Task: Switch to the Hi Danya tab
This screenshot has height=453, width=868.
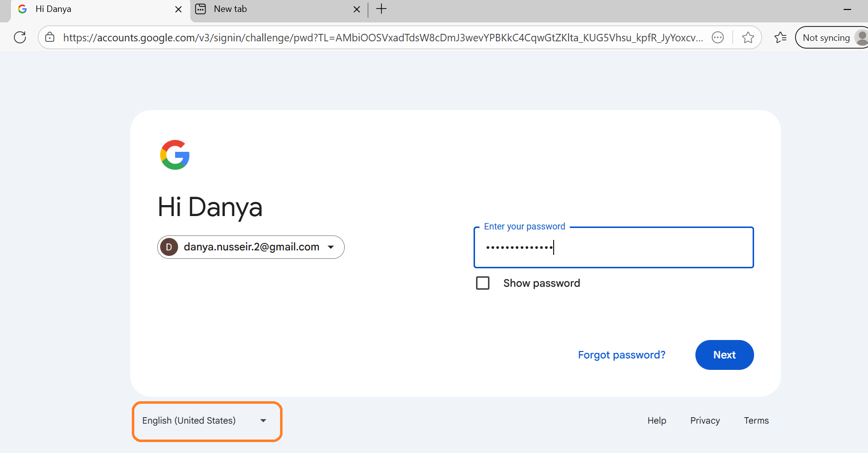Action: click(100, 9)
